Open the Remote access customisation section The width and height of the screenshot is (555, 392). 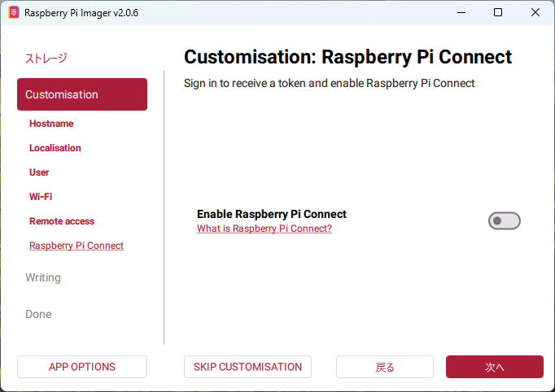tap(62, 221)
